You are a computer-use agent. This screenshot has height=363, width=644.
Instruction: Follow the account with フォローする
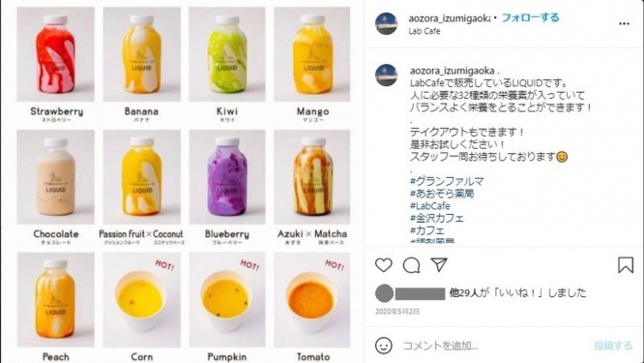530,17
